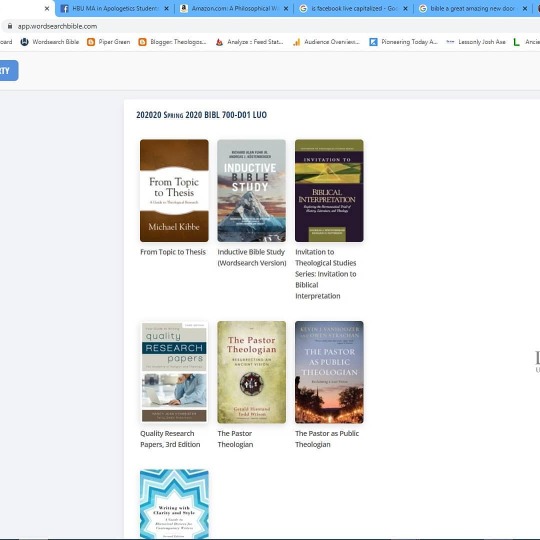Image resolution: width=540 pixels, height=540 pixels.
Task: Switch to HBU MA in Apologetics Facebook tab
Action: click(x=114, y=8)
